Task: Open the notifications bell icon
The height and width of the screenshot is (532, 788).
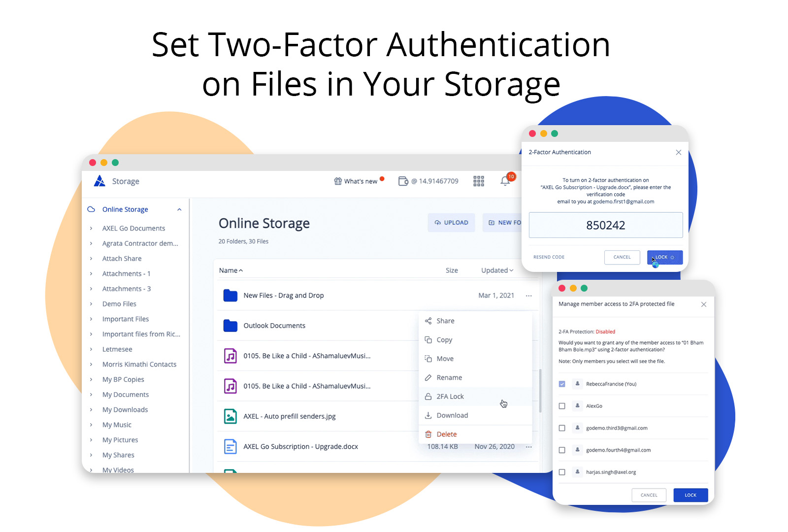Action: tap(505, 181)
